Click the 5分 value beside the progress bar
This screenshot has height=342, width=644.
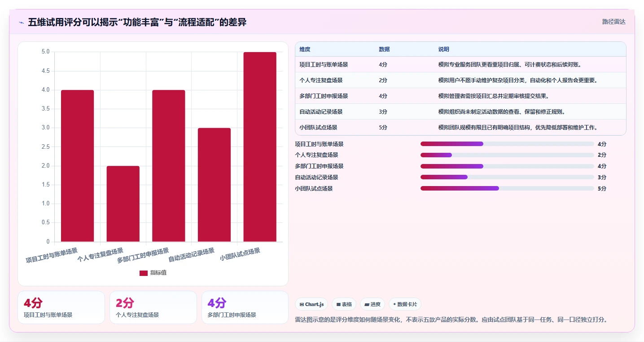(602, 189)
